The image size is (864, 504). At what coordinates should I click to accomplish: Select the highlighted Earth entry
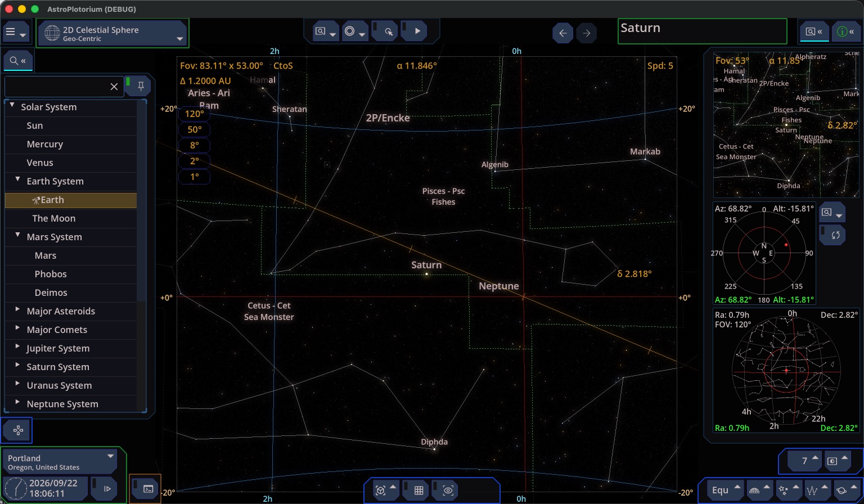(x=71, y=200)
